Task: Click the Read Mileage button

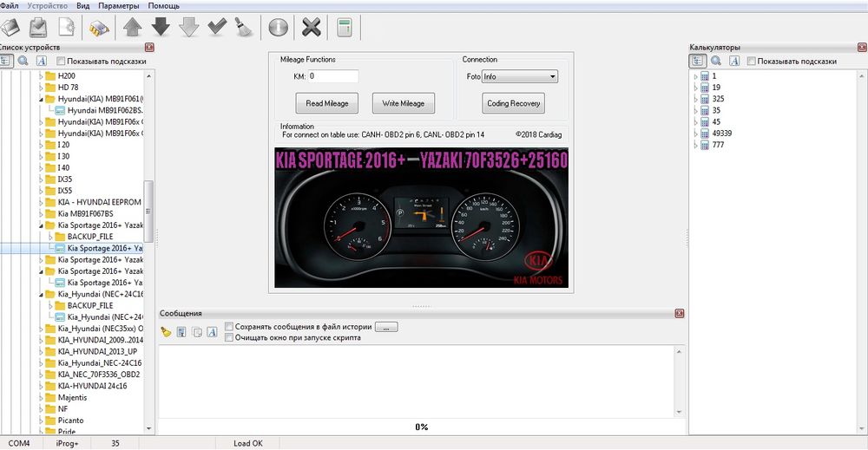Action: tap(327, 103)
